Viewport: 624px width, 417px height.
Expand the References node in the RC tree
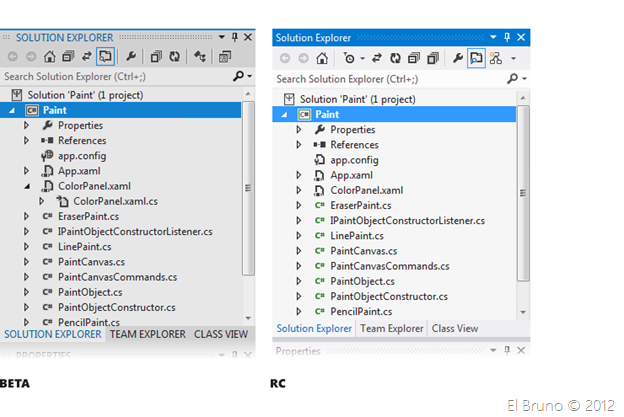click(x=298, y=144)
